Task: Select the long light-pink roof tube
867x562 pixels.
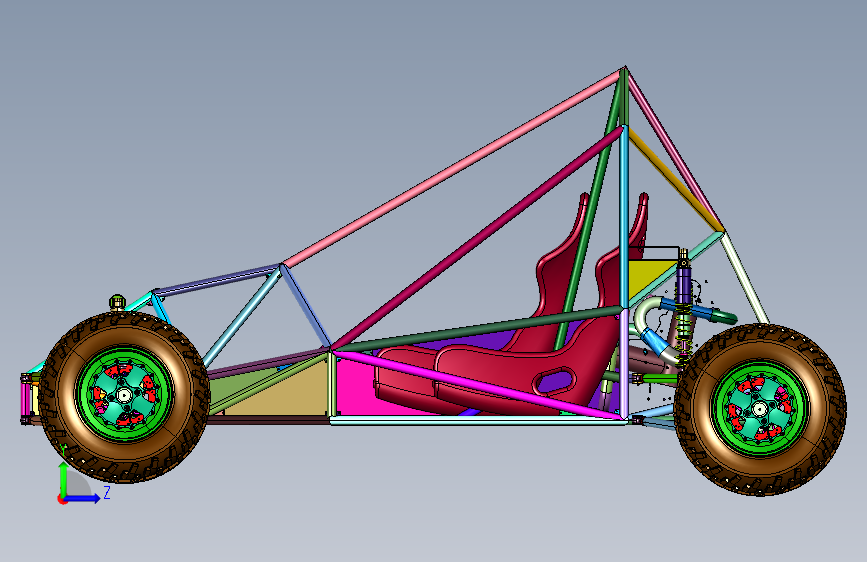Action: (x=451, y=170)
